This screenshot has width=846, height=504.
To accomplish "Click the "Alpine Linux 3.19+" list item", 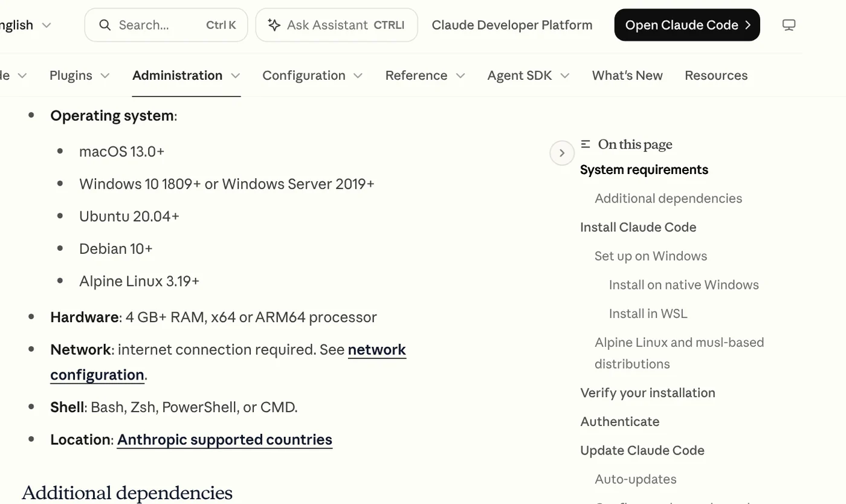I will pos(140,281).
